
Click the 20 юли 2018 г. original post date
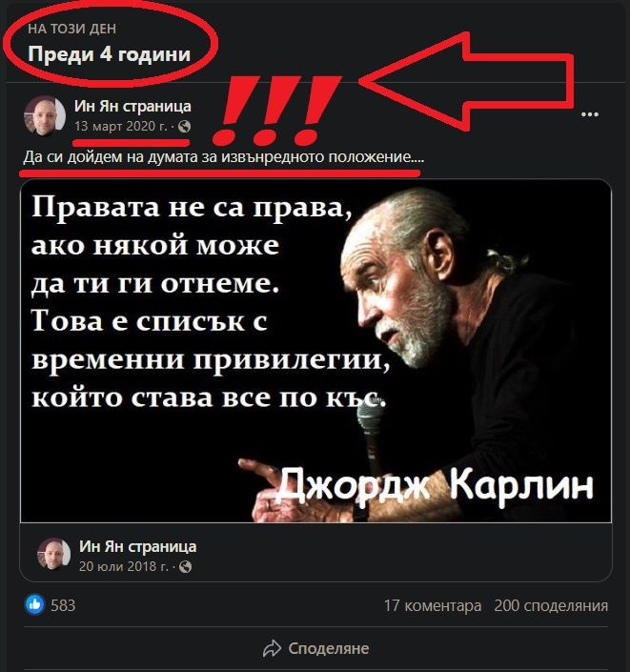coord(124,566)
